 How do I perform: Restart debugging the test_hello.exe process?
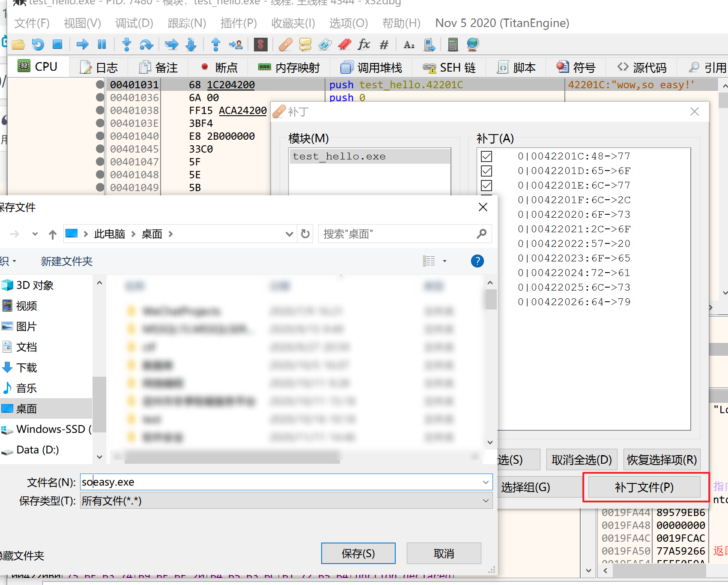(38, 44)
